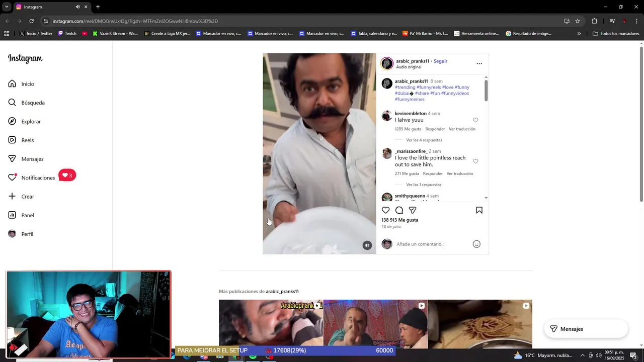Save the reel with bookmark icon
This screenshot has height=362, width=644.
tap(479, 210)
